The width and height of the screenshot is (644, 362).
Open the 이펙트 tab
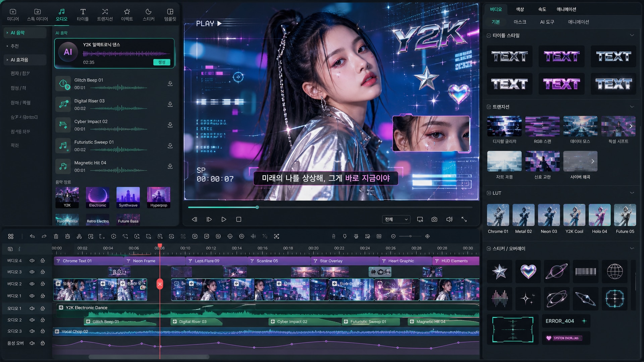(x=127, y=15)
